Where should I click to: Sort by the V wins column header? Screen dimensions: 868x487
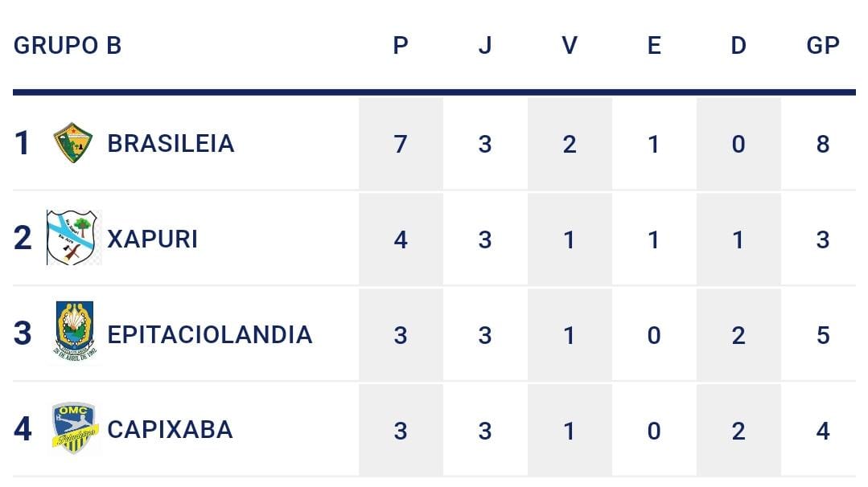click(570, 45)
